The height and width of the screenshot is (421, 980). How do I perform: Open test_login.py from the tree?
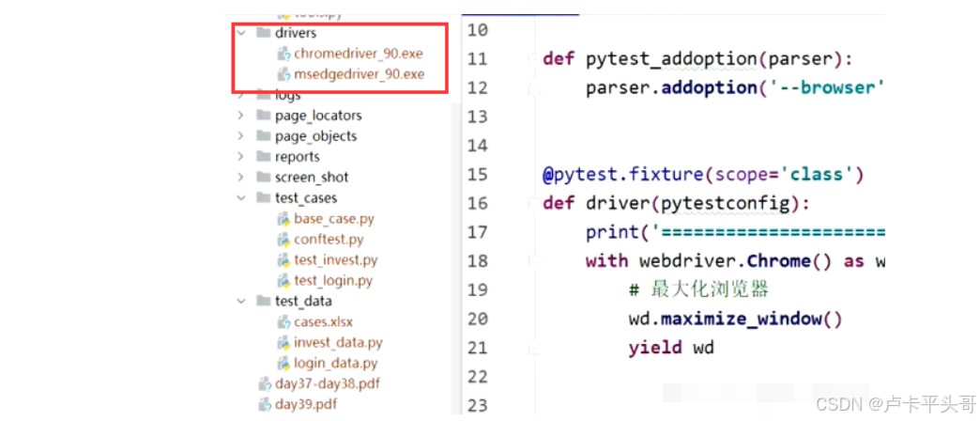point(333,281)
